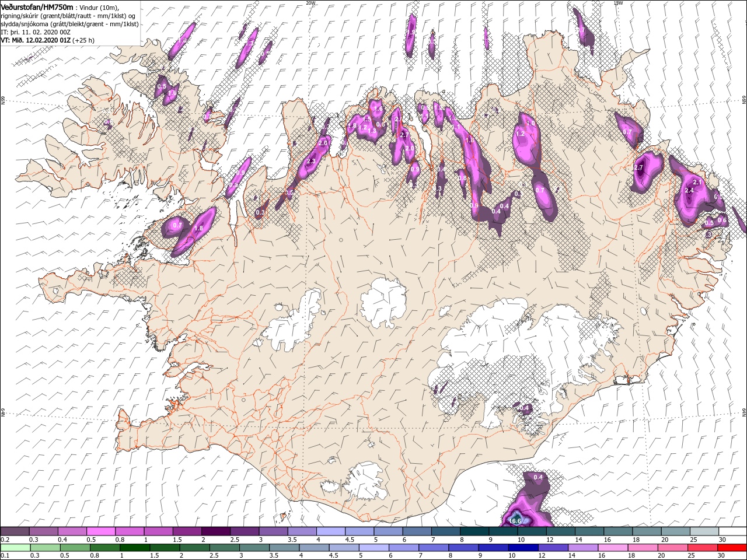The height and width of the screenshot is (560, 747).
Task: Pick the rain scale swatch between 7 and 8
Action: [433, 548]
